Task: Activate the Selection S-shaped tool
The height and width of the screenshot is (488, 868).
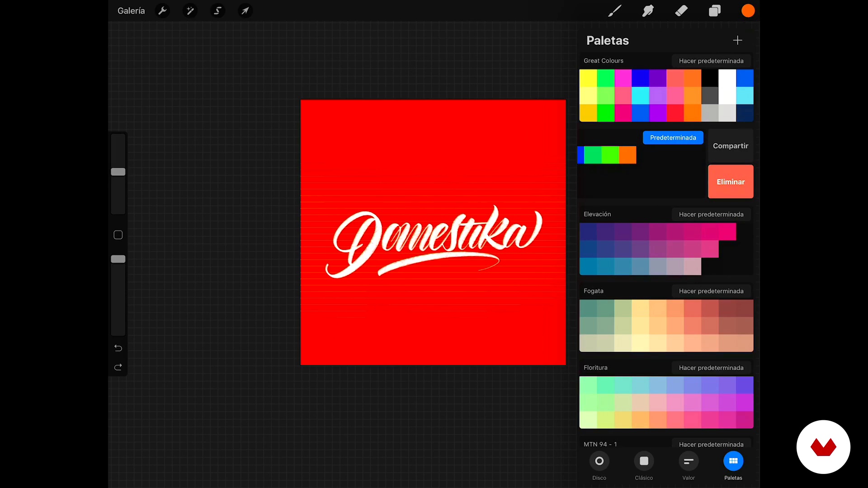Action: (x=217, y=11)
